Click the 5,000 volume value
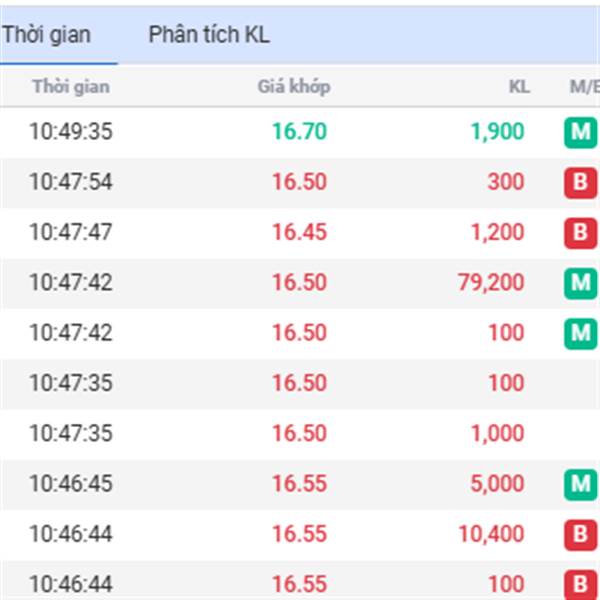The image size is (600, 600). [497, 484]
